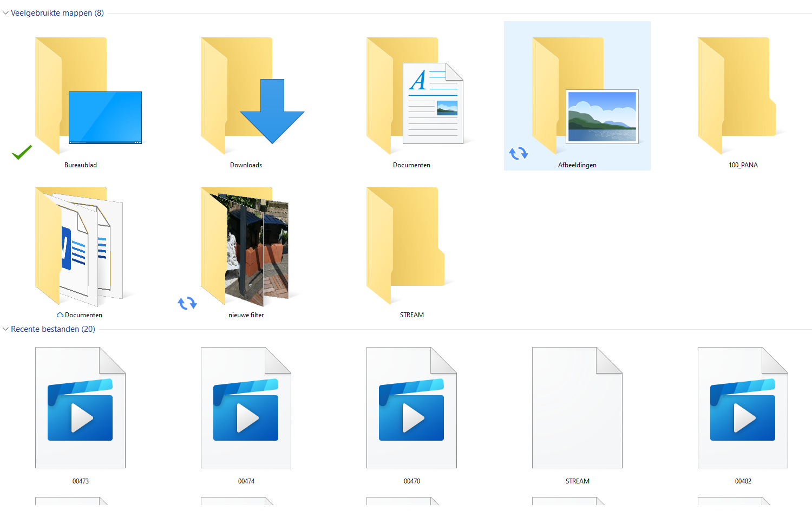The image size is (812, 517).
Task: Collapse the Recente bestanden section
Action: (x=6, y=329)
